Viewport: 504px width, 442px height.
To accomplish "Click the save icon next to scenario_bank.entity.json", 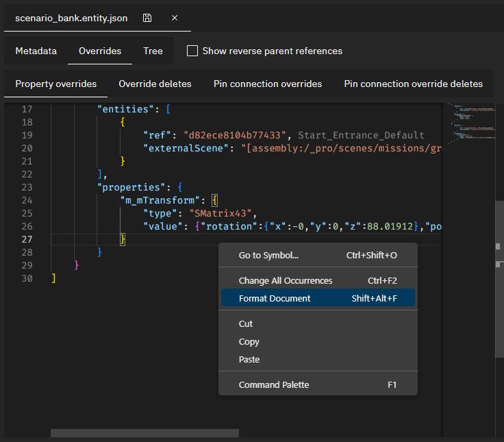I will tap(147, 18).
